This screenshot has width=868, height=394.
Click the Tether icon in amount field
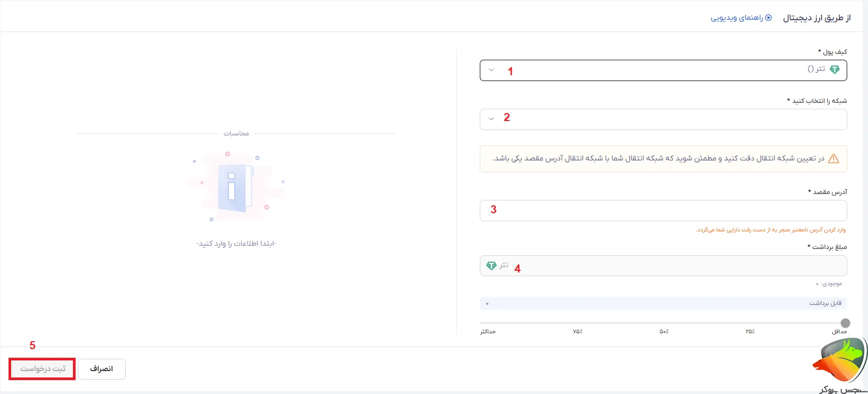[x=492, y=266]
